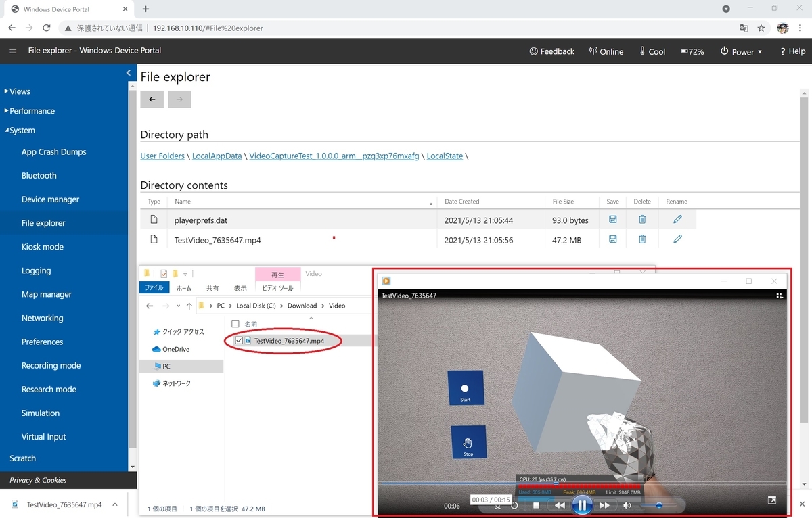Open a new browser tab
This screenshot has width=812, height=518.
pyautogui.click(x=145, y=9)
